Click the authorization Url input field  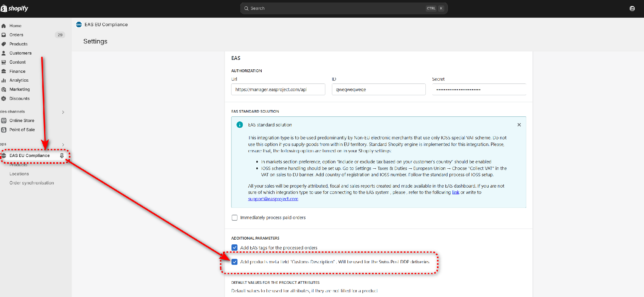tap(278, 90)
